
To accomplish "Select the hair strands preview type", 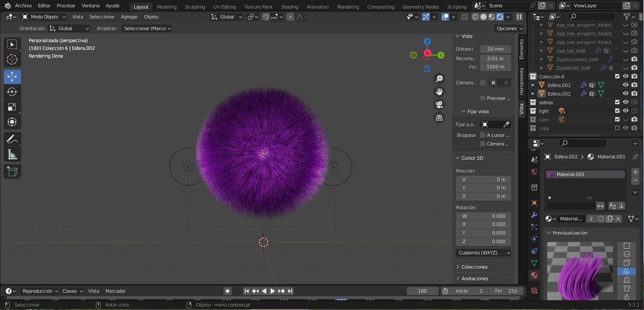I will point(627,272).
